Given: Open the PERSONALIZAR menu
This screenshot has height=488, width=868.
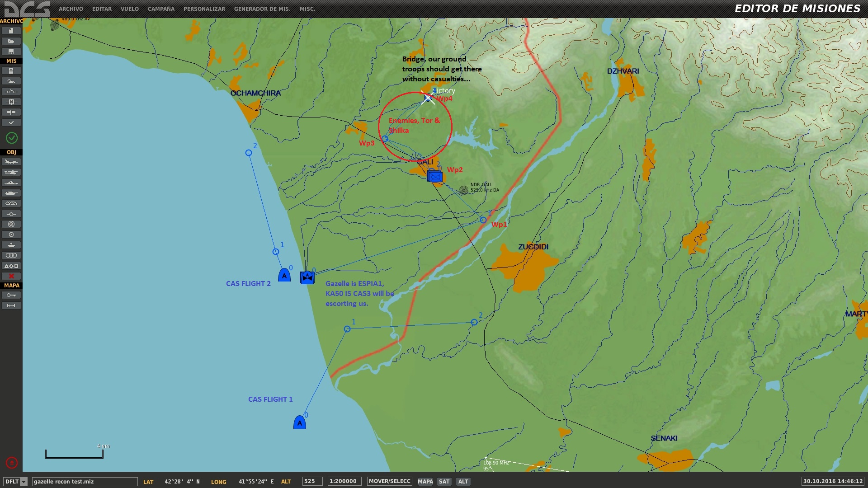Looking at the screenshot, I should coord(204,9).
